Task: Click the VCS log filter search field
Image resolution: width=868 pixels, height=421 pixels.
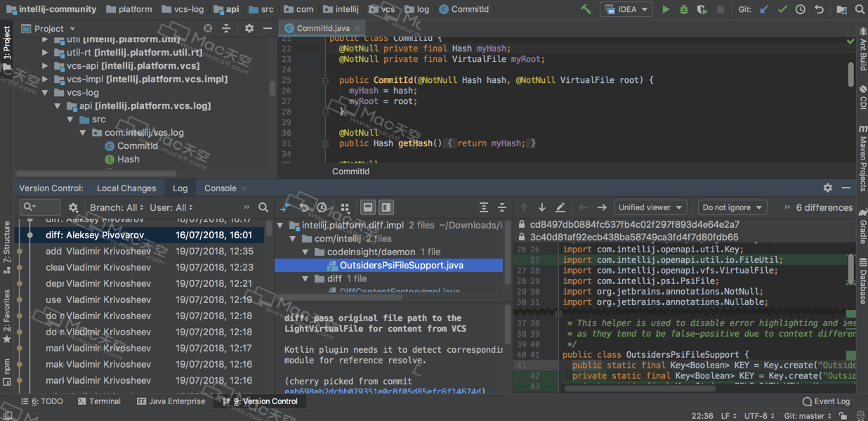Action: [40, 207]
